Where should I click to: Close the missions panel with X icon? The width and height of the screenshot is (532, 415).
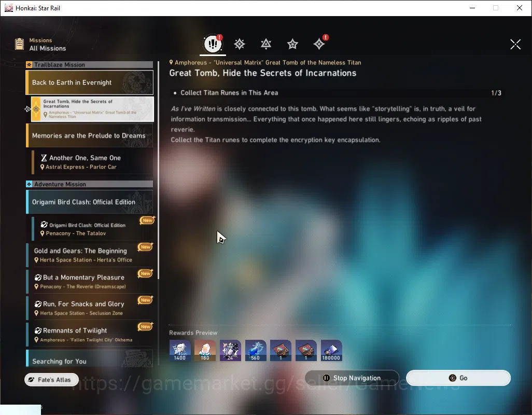pos(515,44)
